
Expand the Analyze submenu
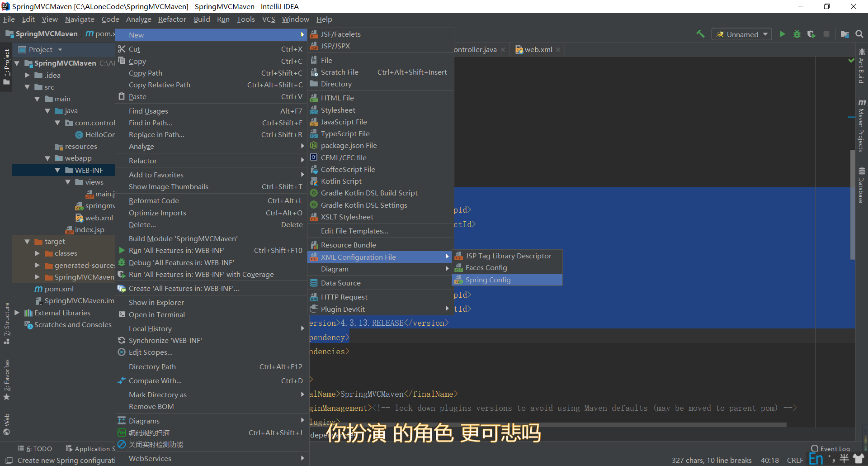click(211, 146)
